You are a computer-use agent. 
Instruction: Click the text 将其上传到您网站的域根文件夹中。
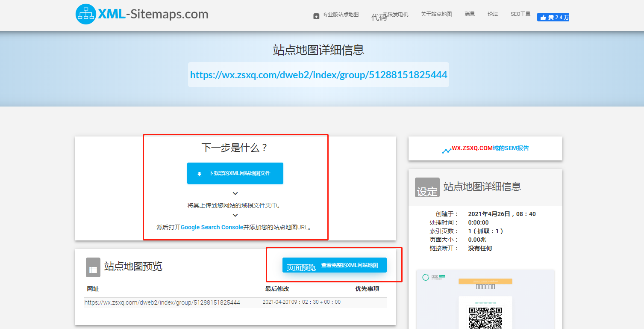[235, 205]
